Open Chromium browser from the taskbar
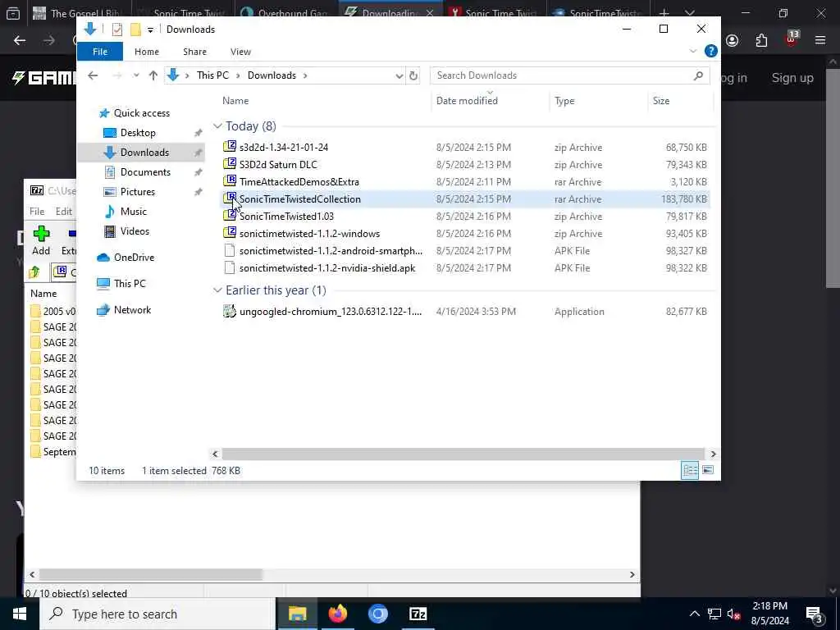 (x=377, y=614)
